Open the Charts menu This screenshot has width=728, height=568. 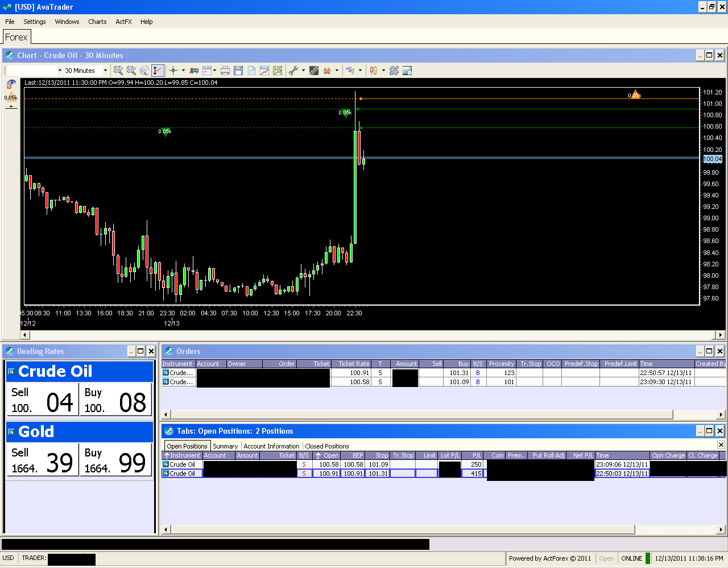[97, 22]
